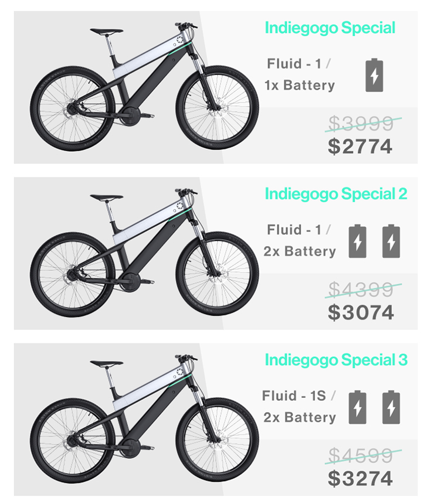Click the left battery icon in Indiegogo Special 3

click(358, 407)
